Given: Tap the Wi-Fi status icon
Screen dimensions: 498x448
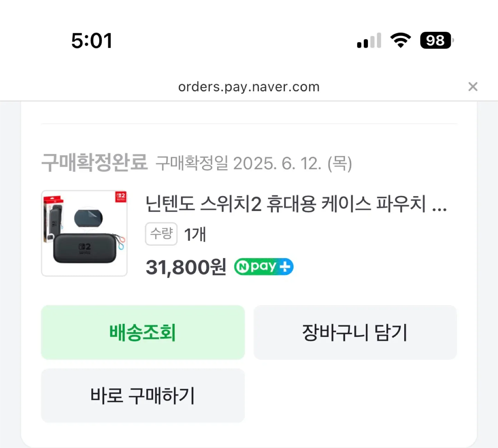Looking at the screenshot, I should point(400,40).
